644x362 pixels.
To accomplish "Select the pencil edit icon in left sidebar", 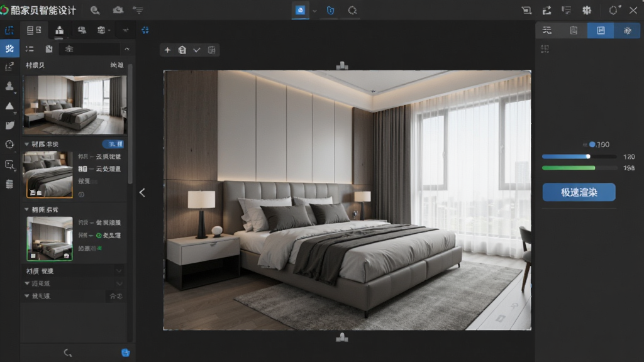I will click(9, 67).
